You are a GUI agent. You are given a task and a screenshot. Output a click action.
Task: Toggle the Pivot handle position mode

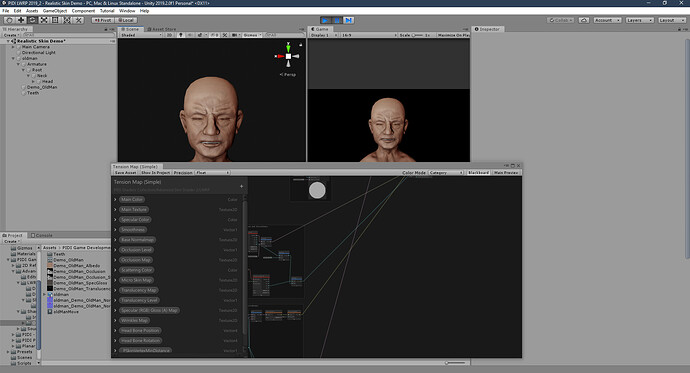[103, 20]
